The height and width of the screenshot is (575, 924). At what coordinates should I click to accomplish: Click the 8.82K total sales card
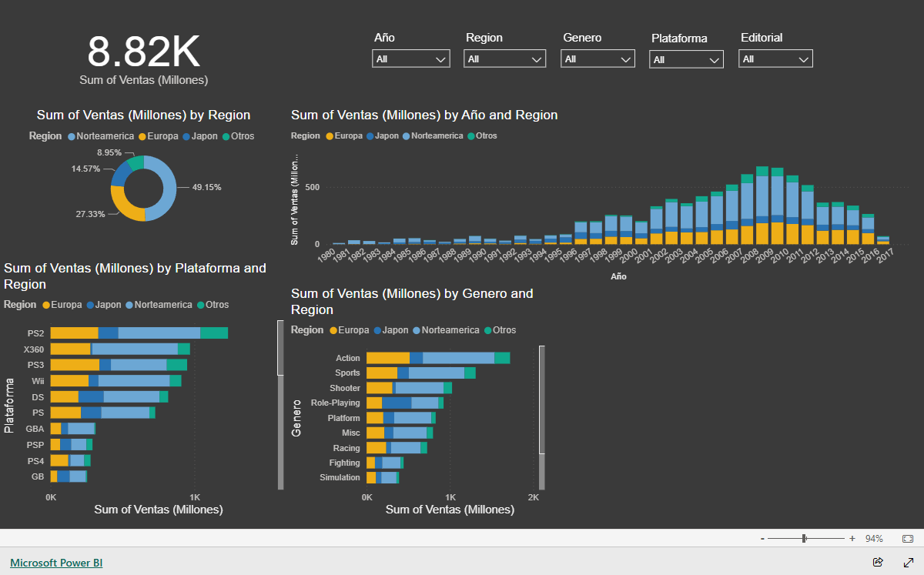pyautogui.click(x=143, y=59)
